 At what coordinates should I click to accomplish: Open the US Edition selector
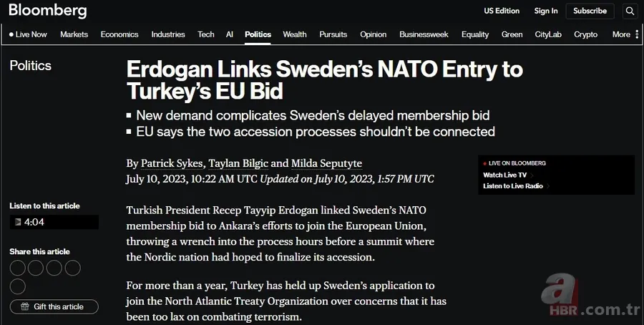(502, 11)
